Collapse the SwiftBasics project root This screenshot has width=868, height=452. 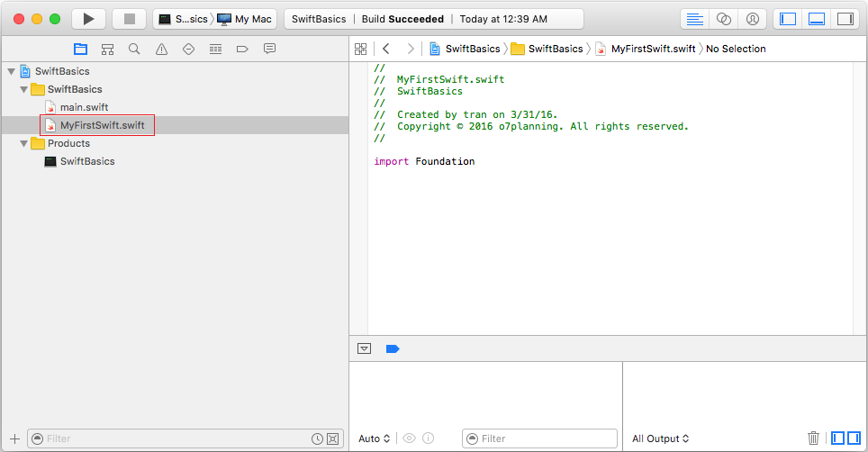point(11,71)
